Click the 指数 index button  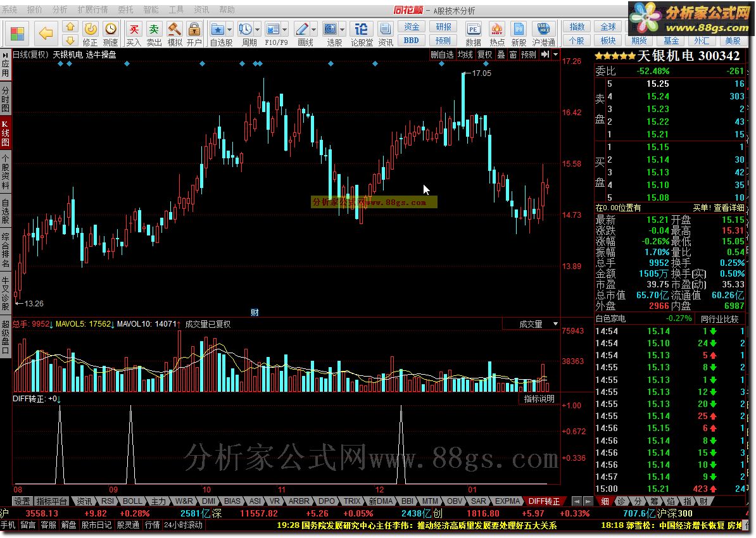[x=577, y=27]
